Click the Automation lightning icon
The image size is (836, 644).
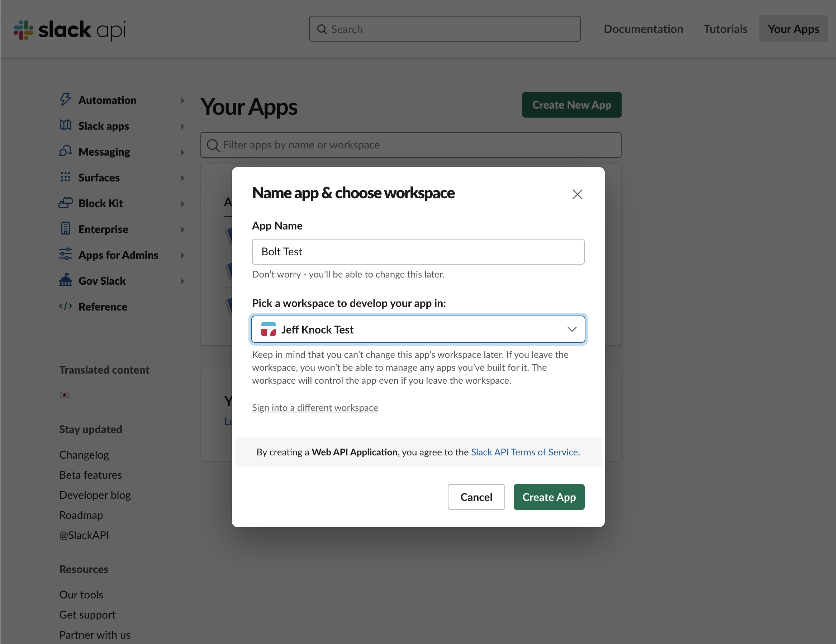[66, 100]
